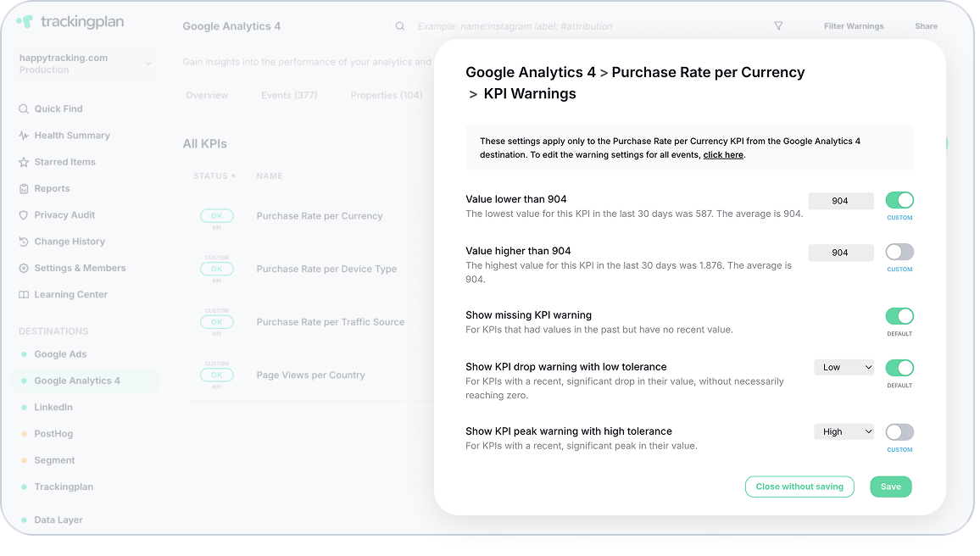This screenshot has height=556, width=980.
Task: Click Filter Warnings in top bar
Action: click(854, 26)
